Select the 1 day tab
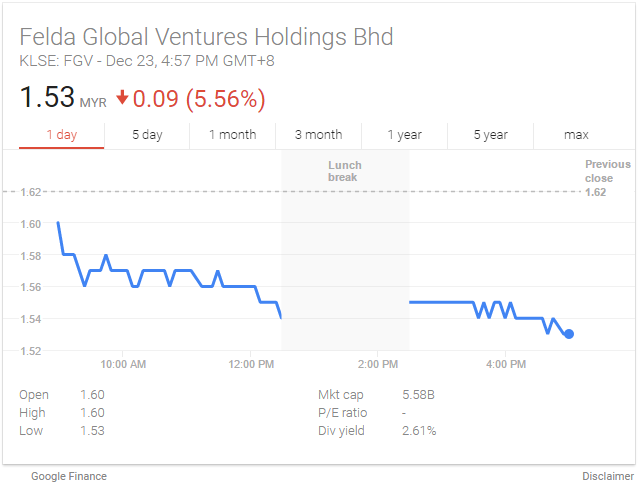Viewport: 638px width, 486px height. 61,135
